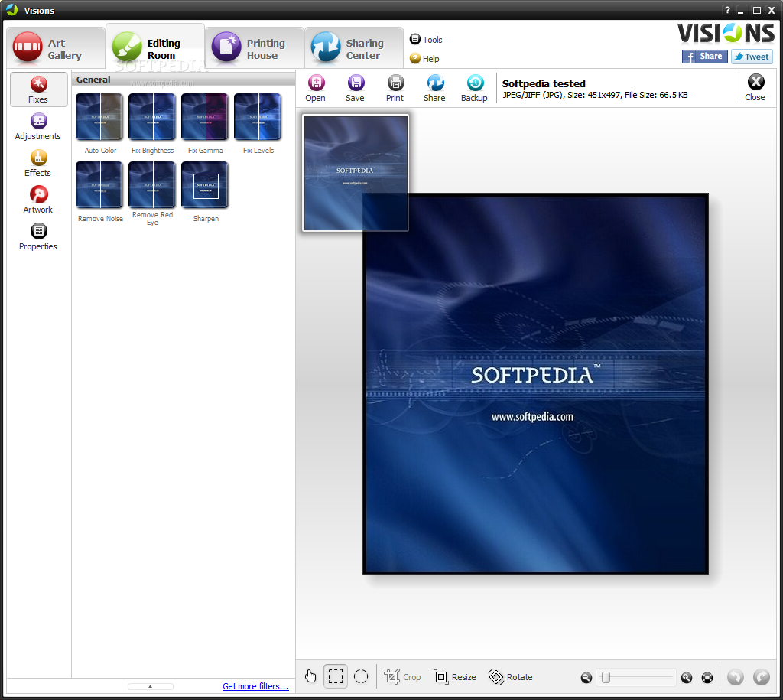Close the current image
This screenshot has width=783, height=700.
point(755,87)
